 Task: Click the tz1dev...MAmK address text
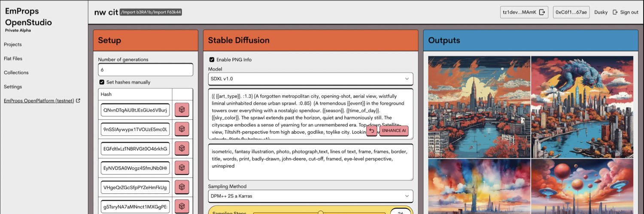(x=520, y=12)
